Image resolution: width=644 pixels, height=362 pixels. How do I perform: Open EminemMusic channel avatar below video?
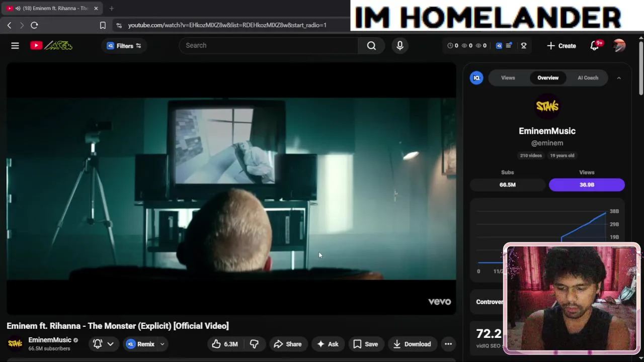pos(15,344)
